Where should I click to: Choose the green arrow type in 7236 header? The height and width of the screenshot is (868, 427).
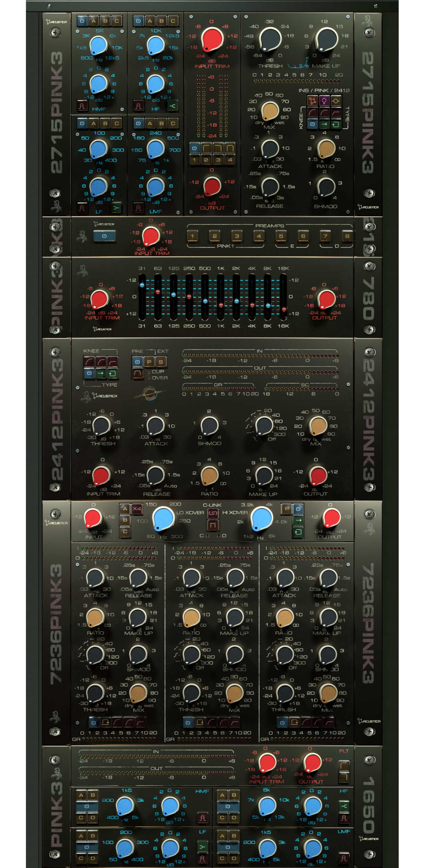coord(298,520)
